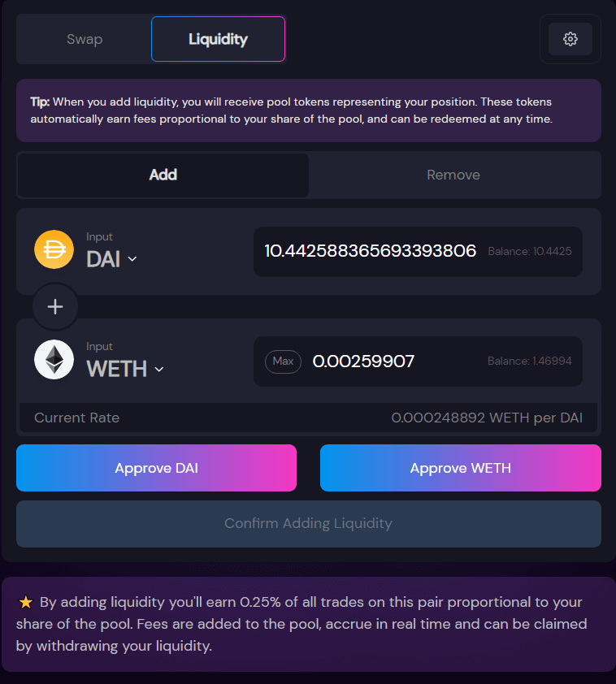
Task: Click the Confirm Adding Liquidity button
Action: click(x=308, y=523)
